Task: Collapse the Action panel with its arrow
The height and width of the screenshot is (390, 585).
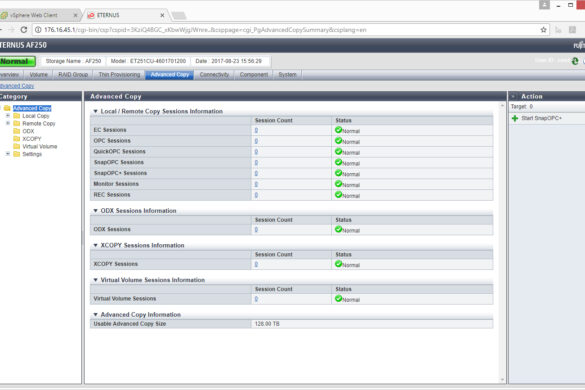Action: pyautogui.click(x=513, y=96)
